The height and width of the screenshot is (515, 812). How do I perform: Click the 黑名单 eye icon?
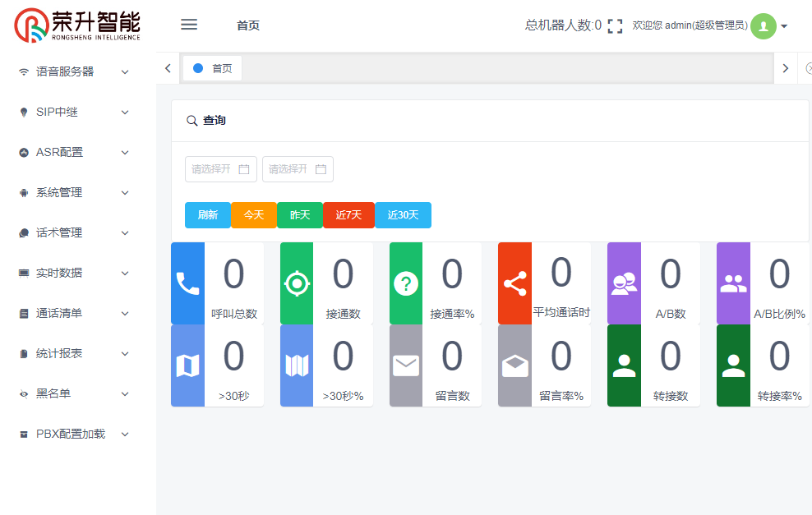coord(23,394)
